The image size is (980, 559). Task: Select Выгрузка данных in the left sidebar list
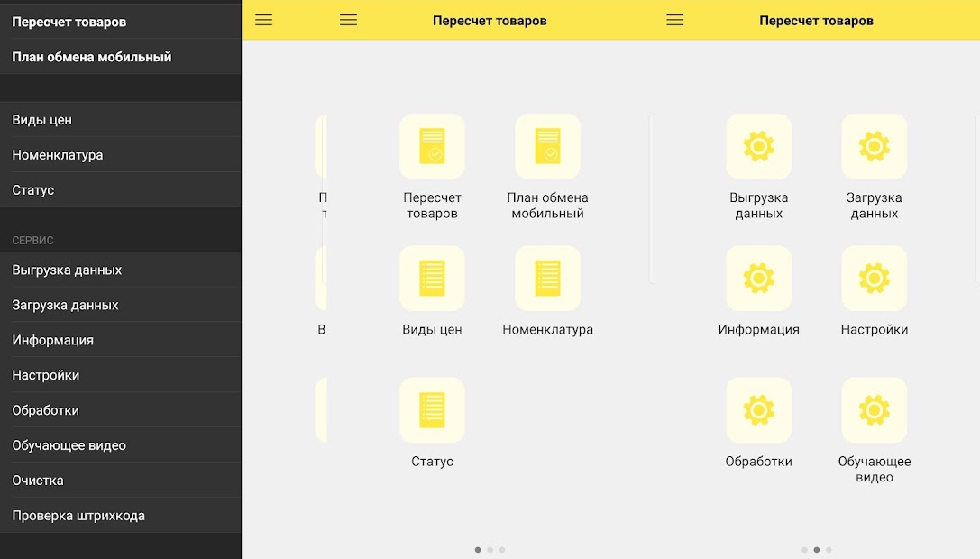pyautogui.click(x=67, y=270)
